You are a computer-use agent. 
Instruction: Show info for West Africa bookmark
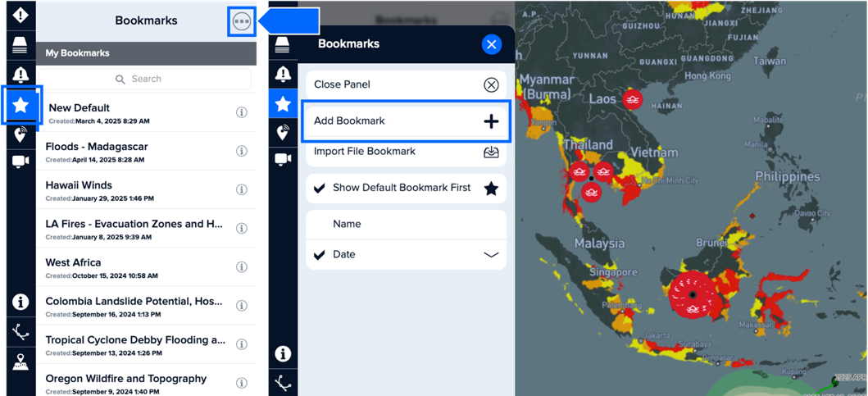tap(241, 267)
